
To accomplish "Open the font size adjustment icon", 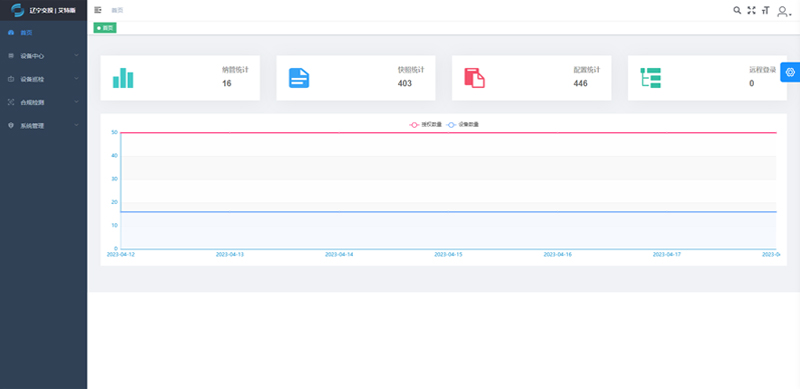I will pos(765,10).
